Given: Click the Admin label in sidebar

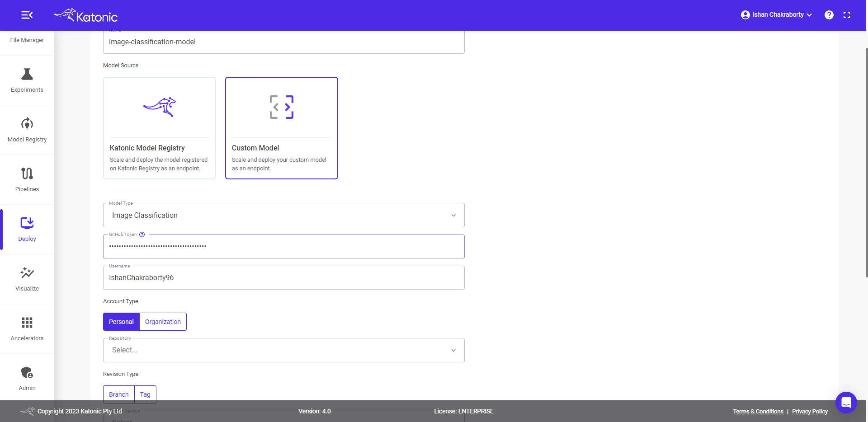Looking at the screenshot, I should [x=27, y=388].
